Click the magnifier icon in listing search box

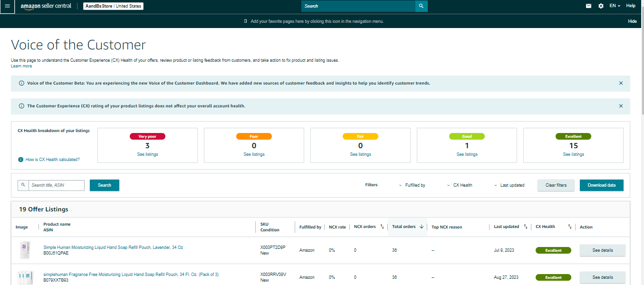point(23,185)
